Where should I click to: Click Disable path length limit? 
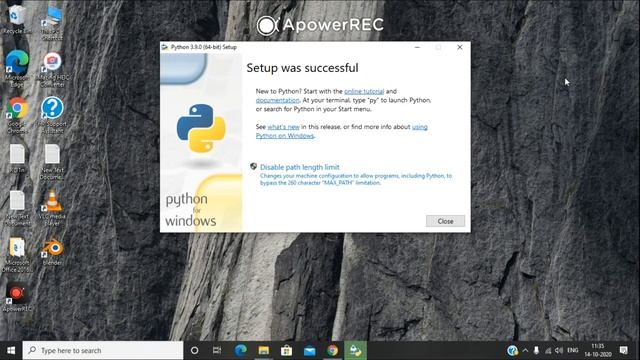coord(300,167)
